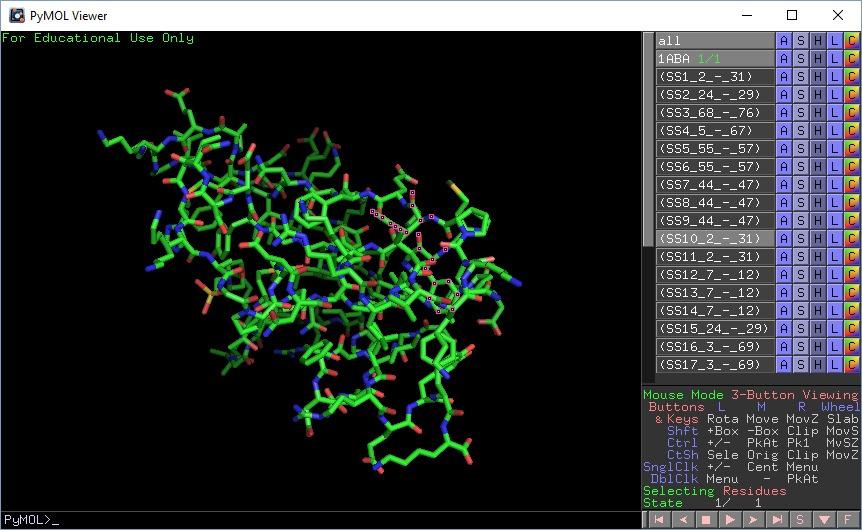The image size is (862, 530).
Task: Open Color menu for SS10_2_-_31
Action: [852, 239]
